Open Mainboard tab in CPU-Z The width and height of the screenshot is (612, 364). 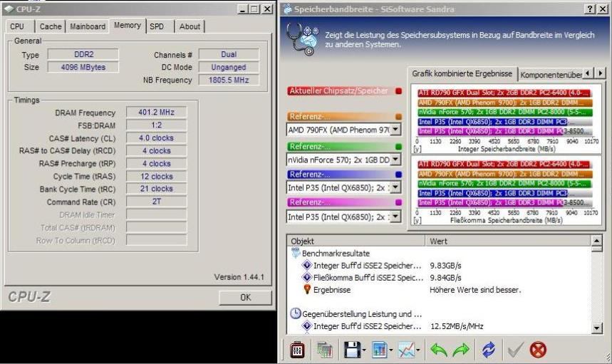[88, 26]
